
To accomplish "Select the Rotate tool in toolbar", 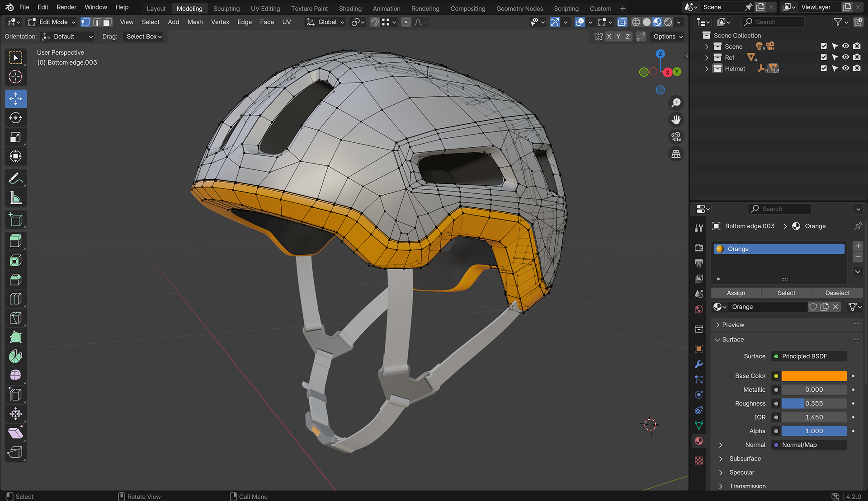I will pyautogui.click(x=16, y=118).
